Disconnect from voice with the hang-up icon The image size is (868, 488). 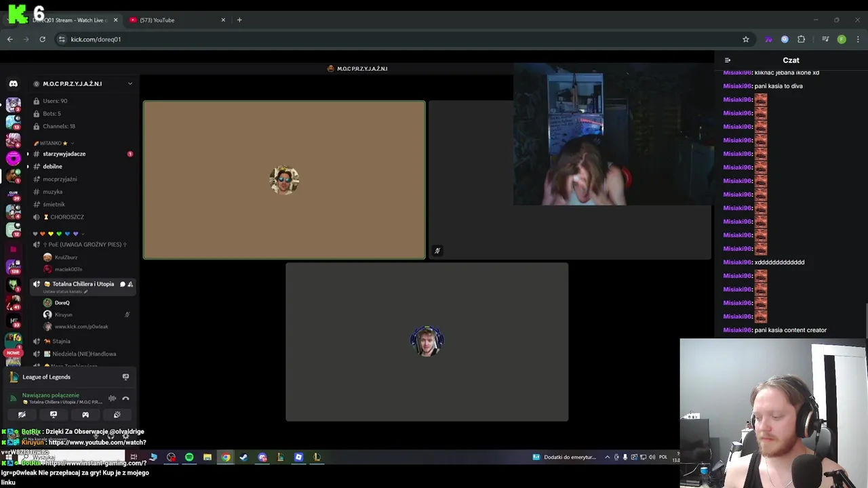tap(125, 399)
